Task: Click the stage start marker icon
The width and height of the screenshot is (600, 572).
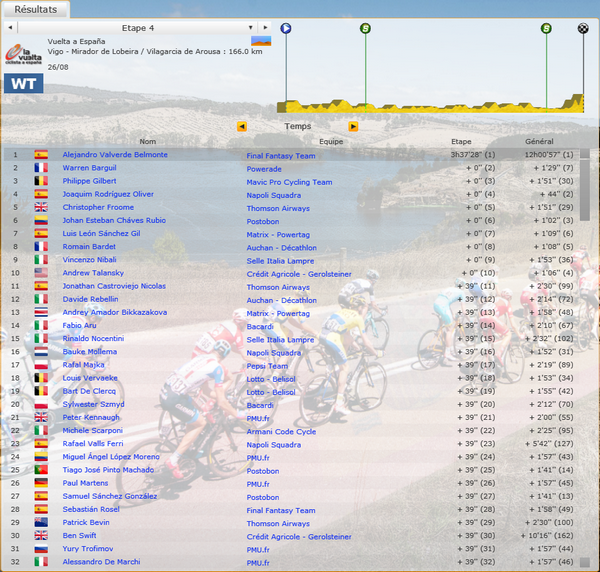Action: [286, 28]
